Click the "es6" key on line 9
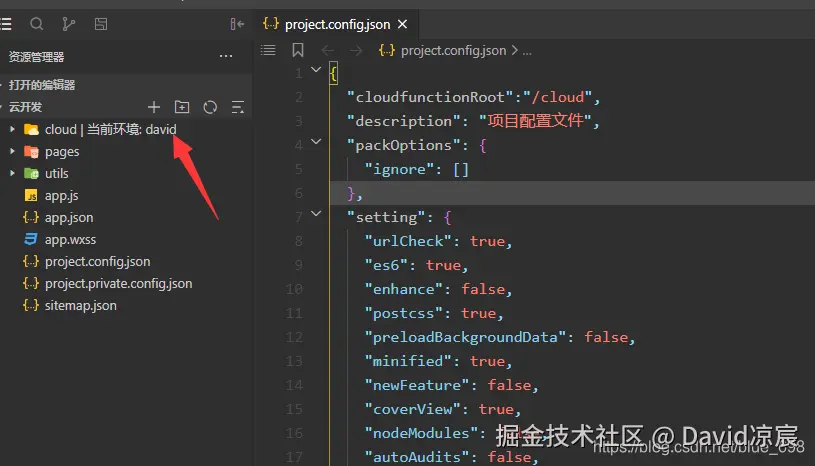 387,265
